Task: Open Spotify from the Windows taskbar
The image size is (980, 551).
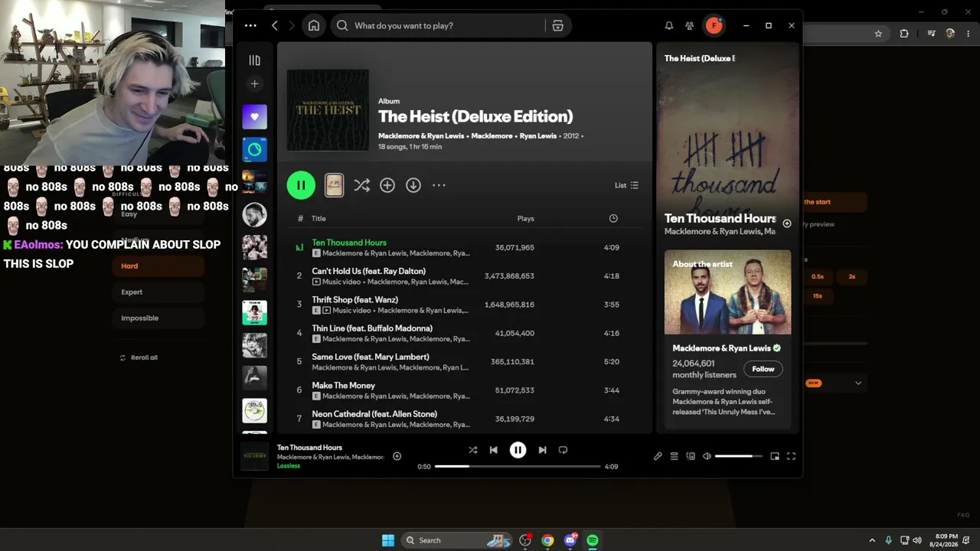Action: pos(593,540)
